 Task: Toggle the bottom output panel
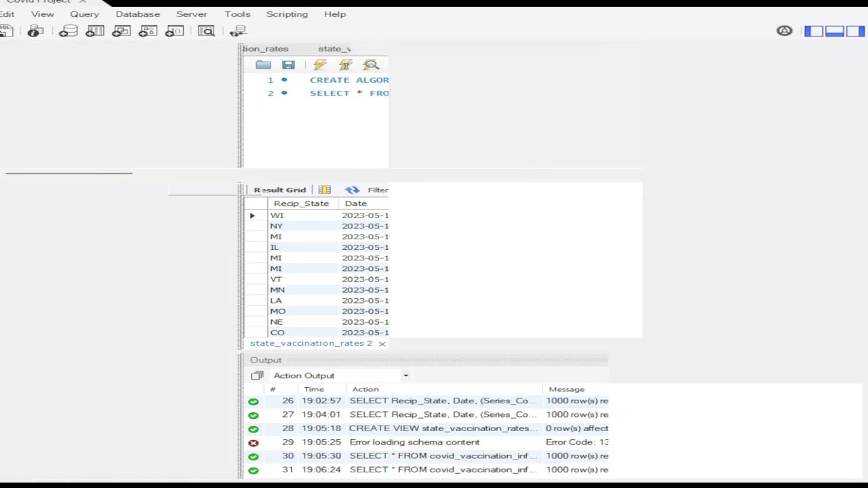coord(835,31)
